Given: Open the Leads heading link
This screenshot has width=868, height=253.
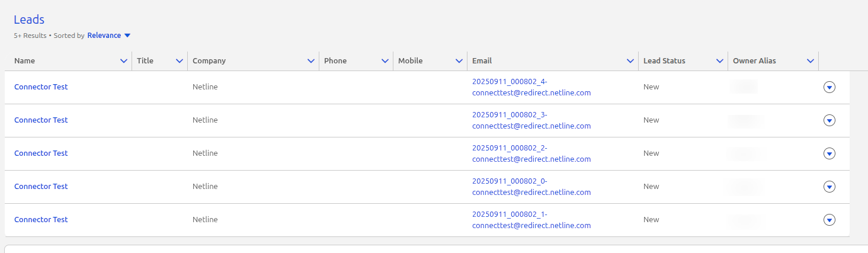Looking at the screenshot, I should pyautogui.click(x=29, y=20).
